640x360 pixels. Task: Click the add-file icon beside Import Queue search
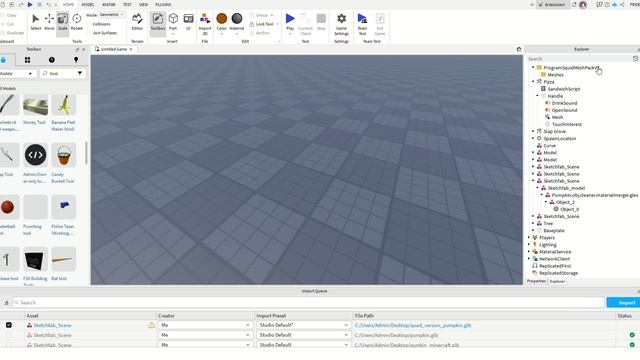click(7, 303)
